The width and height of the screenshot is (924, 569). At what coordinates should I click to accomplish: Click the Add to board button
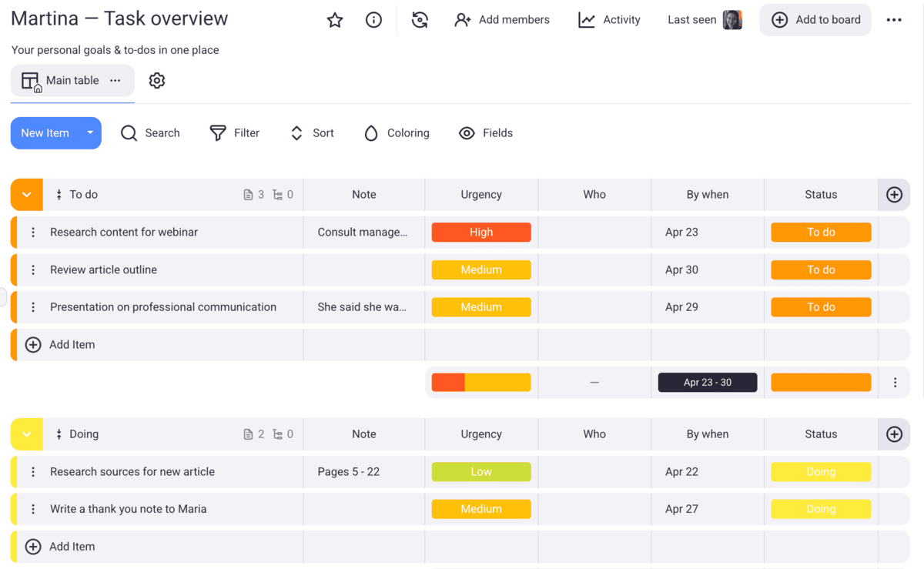[x=815, y=20]
